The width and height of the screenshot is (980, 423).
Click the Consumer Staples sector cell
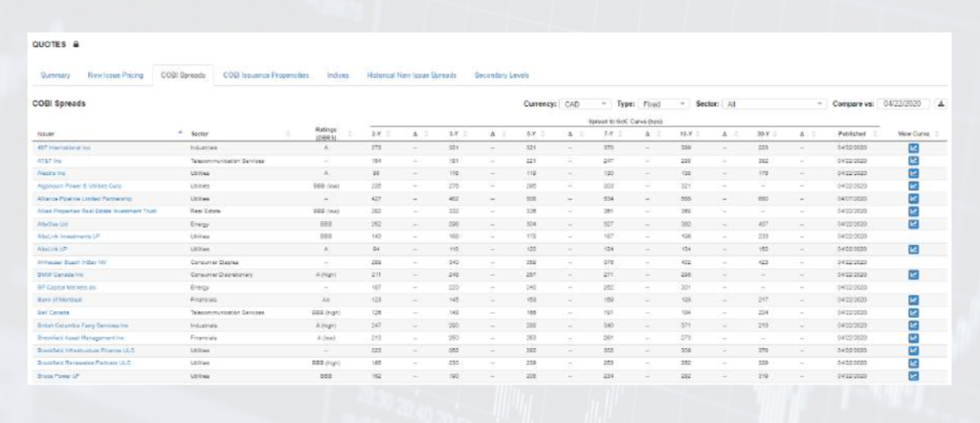point(214,262)
